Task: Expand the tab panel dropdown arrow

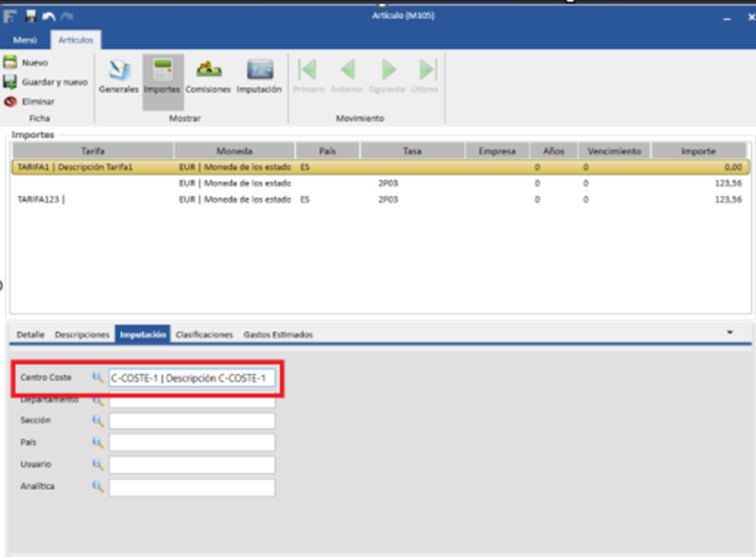Action: [x=730, y=331]
